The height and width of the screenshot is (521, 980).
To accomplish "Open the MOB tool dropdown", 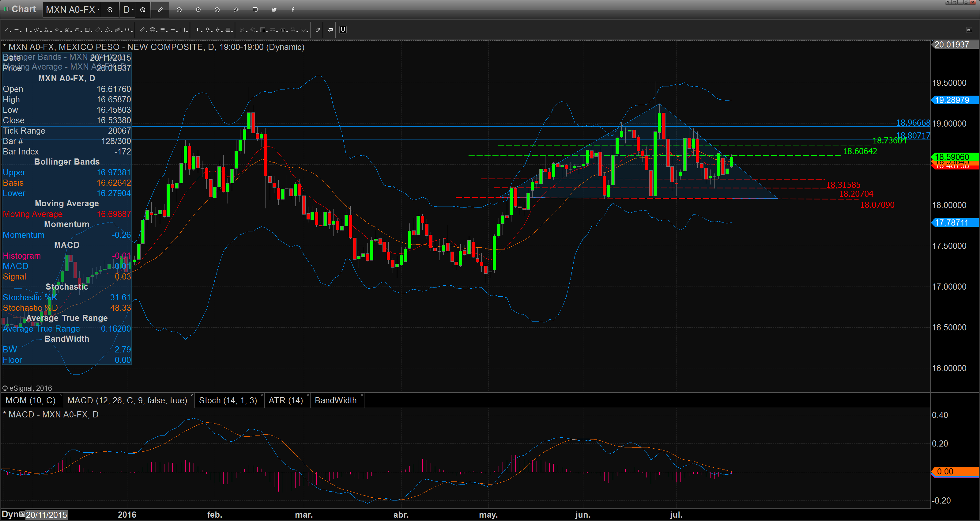I will click(277, 32).
